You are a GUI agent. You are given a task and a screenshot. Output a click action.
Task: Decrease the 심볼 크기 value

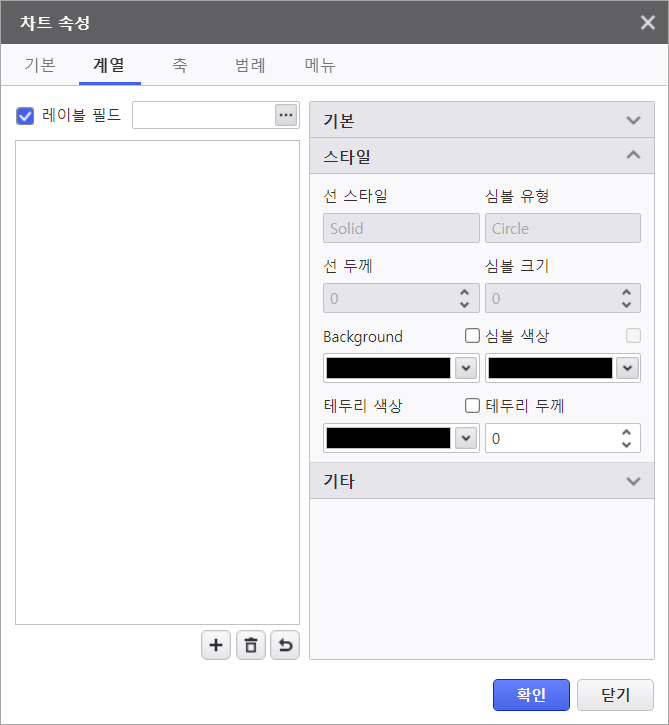(x=626, y=305)
